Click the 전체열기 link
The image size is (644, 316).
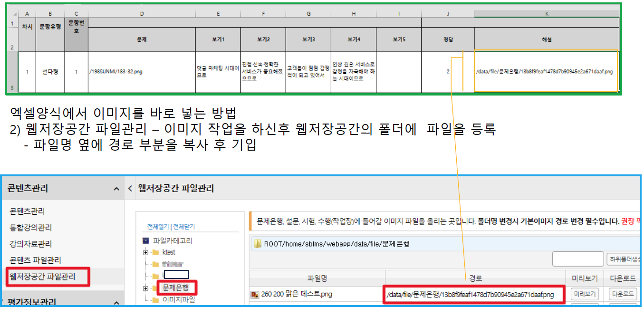pyautogui.click(x=158, y=227)
